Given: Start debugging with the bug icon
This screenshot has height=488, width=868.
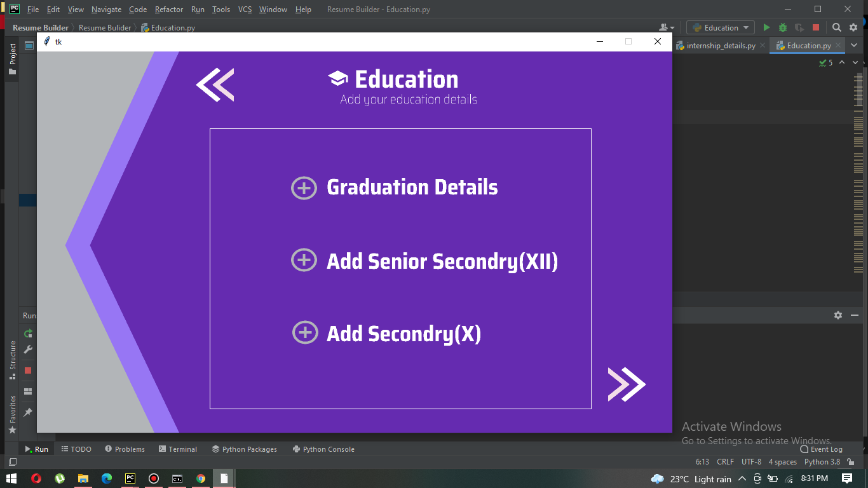Looking at the screenshot, I should click(x=782, y=27).
